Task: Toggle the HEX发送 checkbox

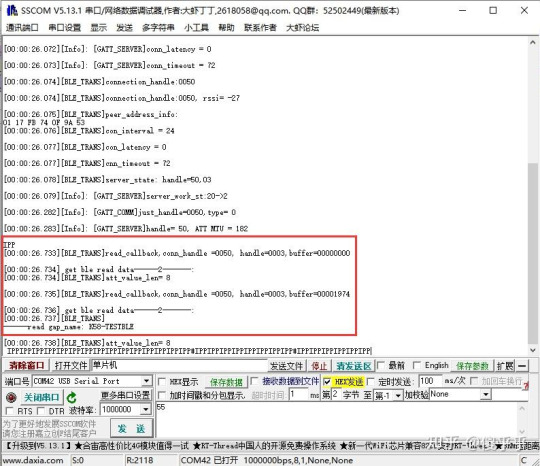Action: point(327,382)
